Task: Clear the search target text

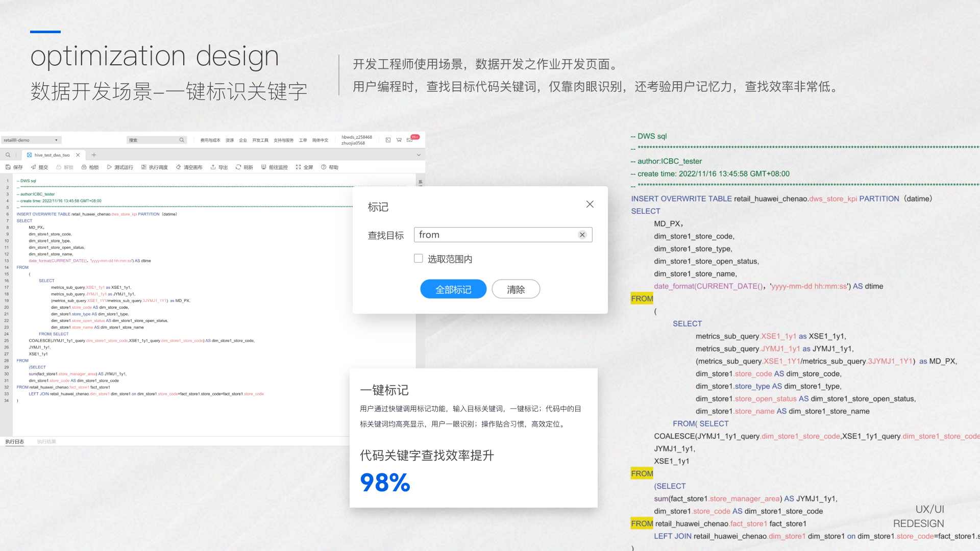Action: click(x=582, y=235)
